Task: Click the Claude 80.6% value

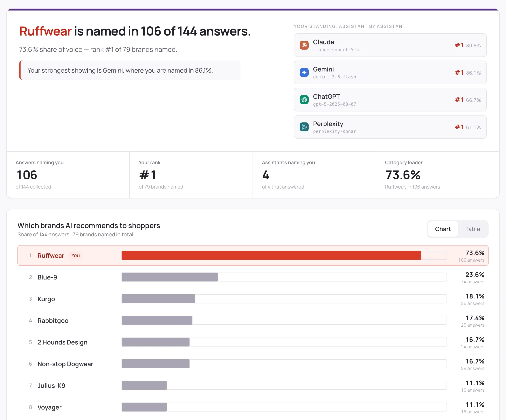Action: tap(473, 46)
